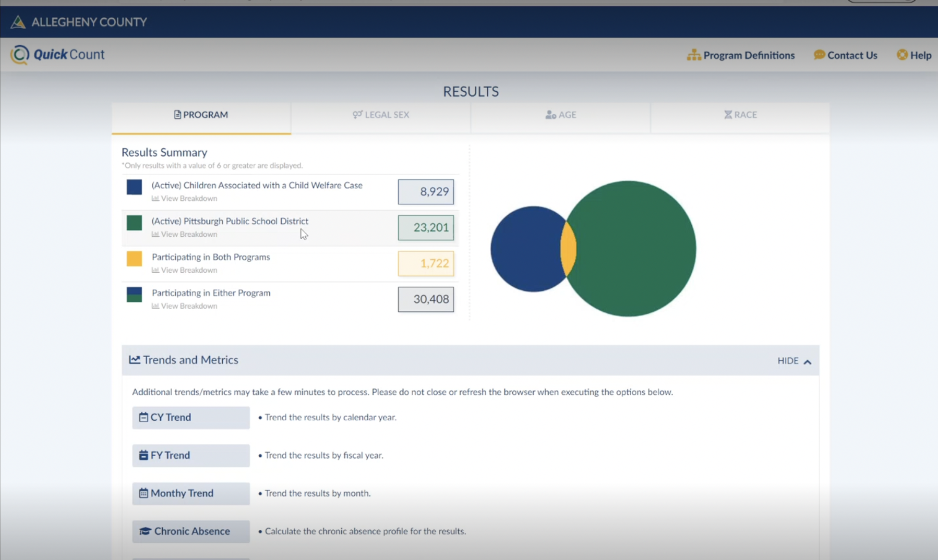
Task: View Breakdown for Participating in Either Program
Action: pos(184,306)
